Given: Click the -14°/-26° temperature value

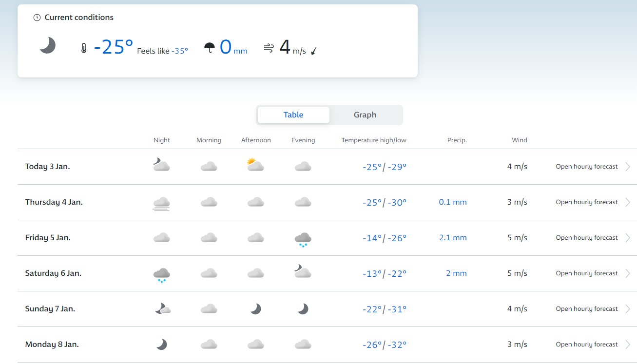Looking at the screenshot, I should (385, 238).
